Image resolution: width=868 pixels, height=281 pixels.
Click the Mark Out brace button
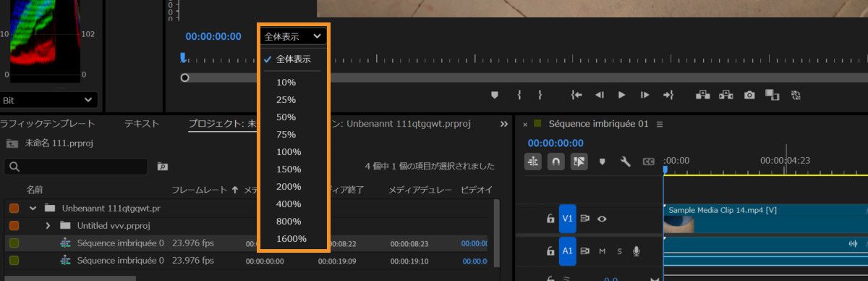pyautogui.click(x=540, y=95)
